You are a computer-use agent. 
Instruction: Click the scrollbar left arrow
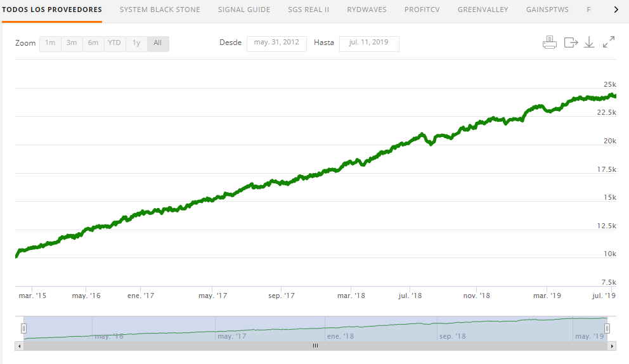(19, 346)
